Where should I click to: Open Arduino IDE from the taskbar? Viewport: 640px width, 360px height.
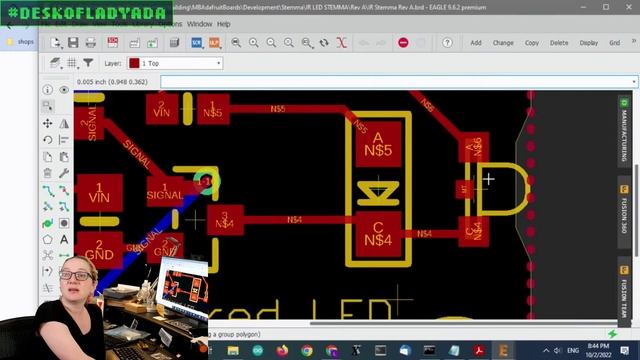point(258,350)
